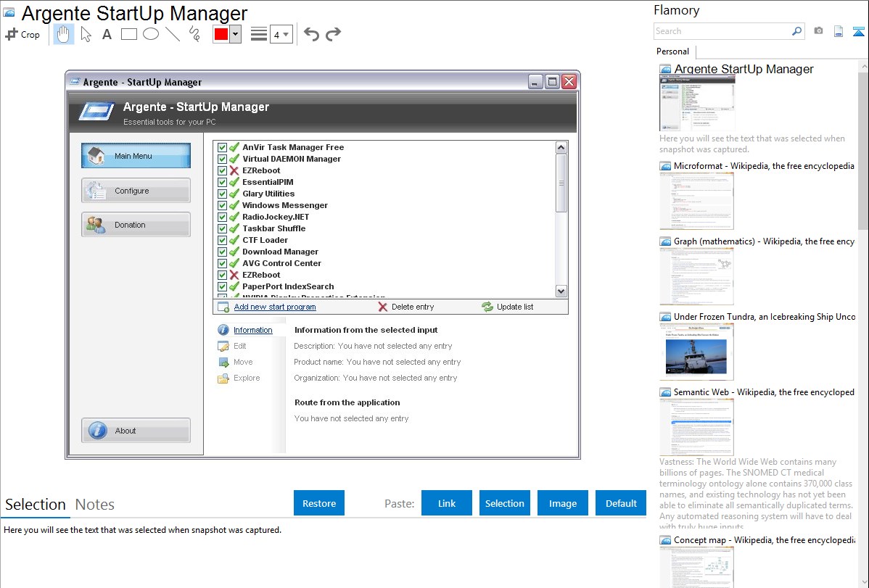Select the Crop tool
This screenshot has height=588, width=869.
click(22, 34)
